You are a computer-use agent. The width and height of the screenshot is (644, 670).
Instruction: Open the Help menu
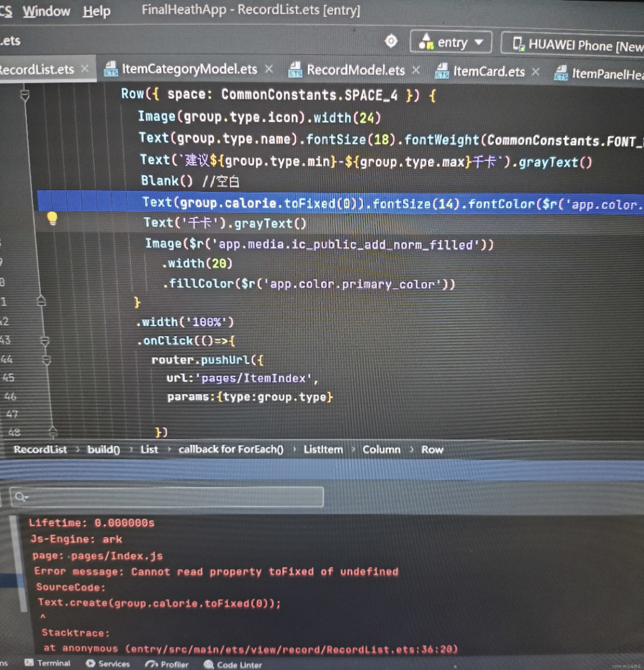[x=96, y=11]
